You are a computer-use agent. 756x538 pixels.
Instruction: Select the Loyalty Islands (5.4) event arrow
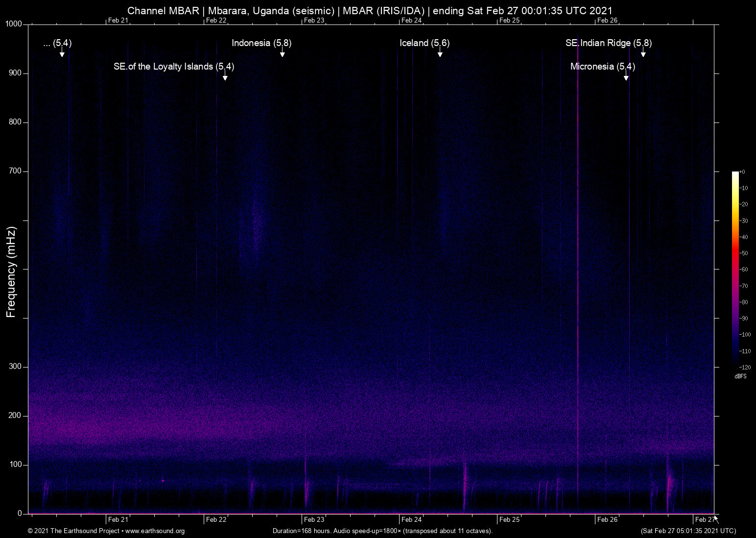click(225, 76)
